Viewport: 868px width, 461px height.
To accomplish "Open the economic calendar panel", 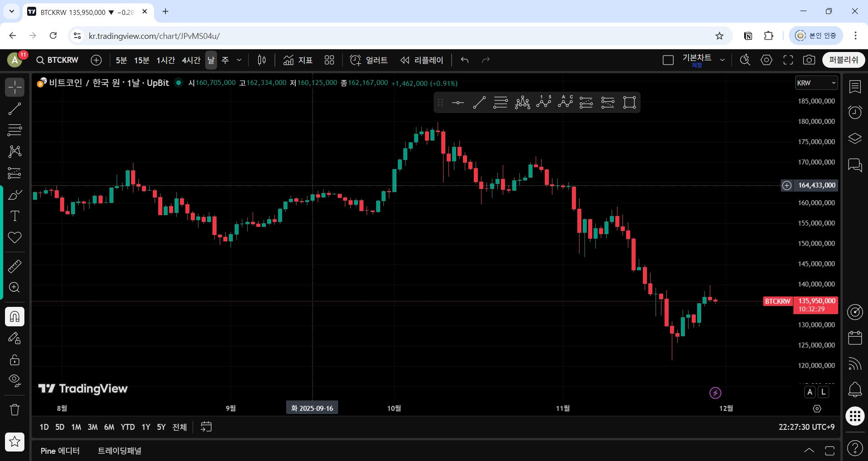I will pos(855,338).
